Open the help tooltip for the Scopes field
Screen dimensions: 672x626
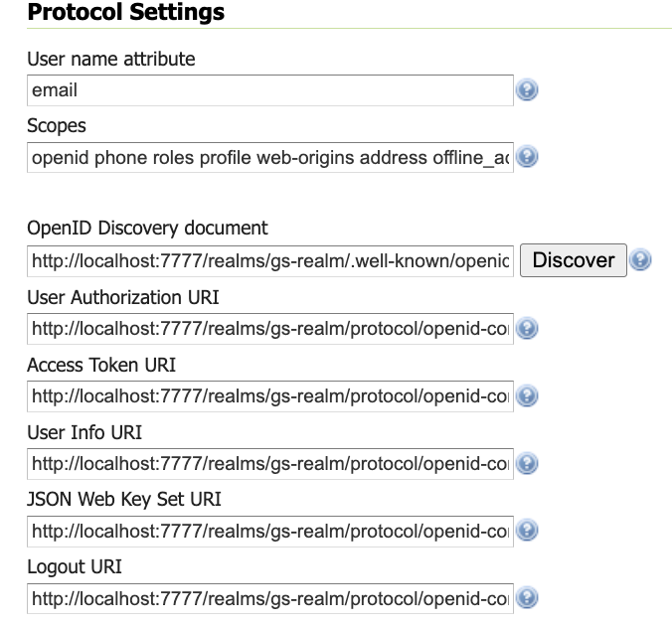pos(527,157)
